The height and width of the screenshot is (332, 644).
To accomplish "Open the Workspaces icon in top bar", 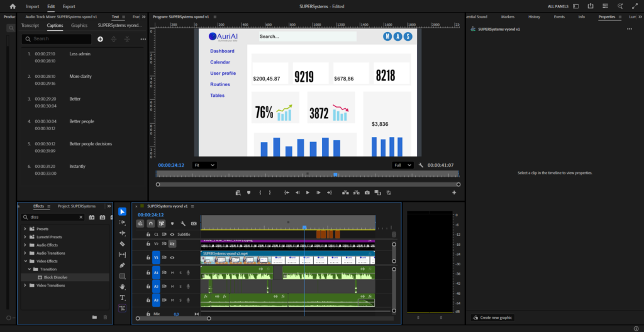I will click(x=576, y=6).
